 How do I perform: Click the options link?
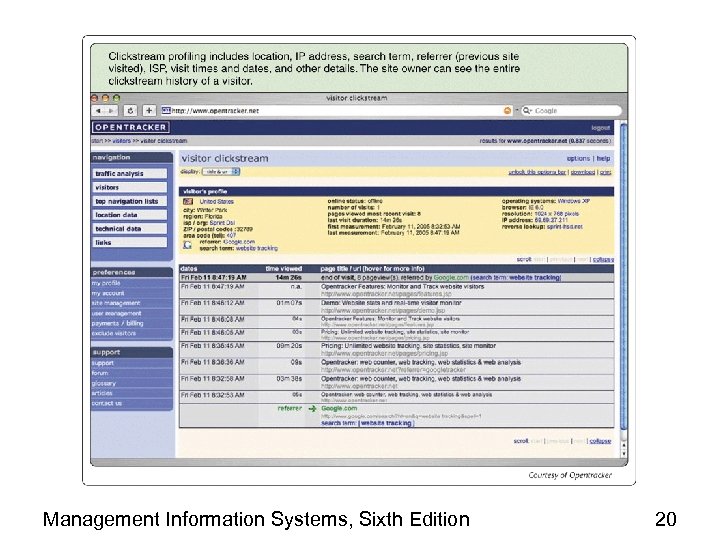click(578, 158)
